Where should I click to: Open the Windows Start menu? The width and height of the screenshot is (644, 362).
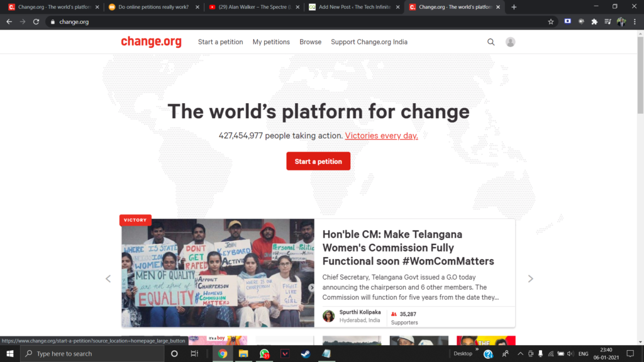click(x=10, y=353)
